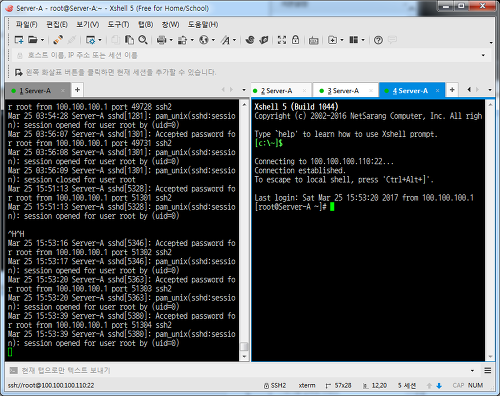Click the blue download arrow in status bar
This screenshot has height=396, width=500.
[x=439, y=386]
